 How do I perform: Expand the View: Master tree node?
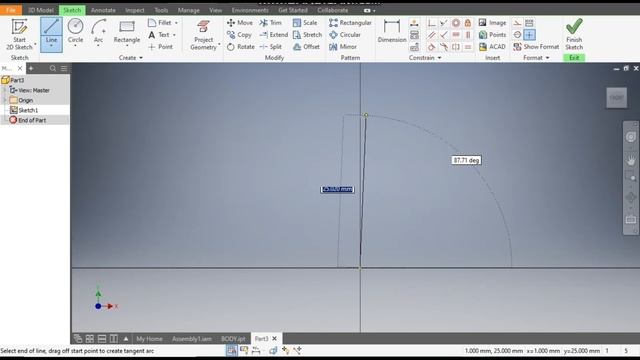coord(4,90)
